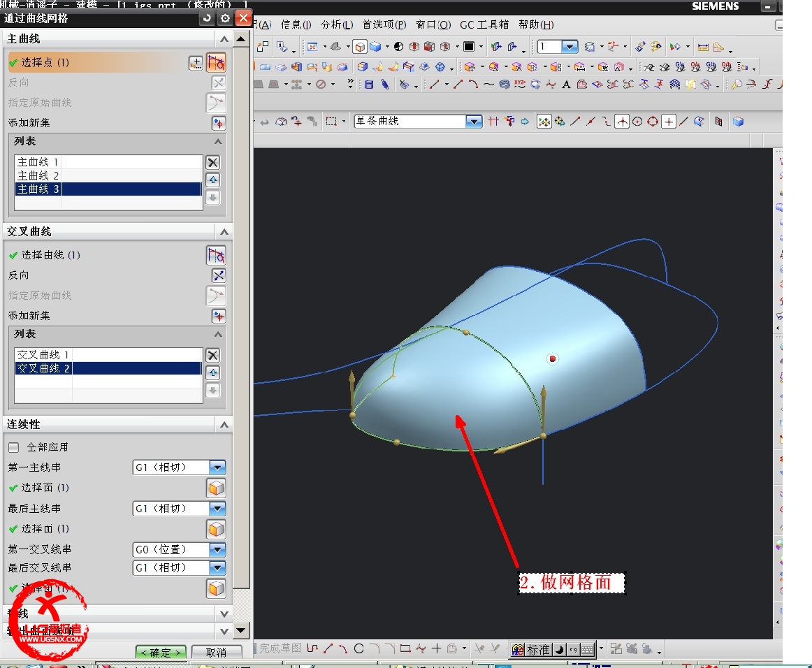Select 交叉曲线 2 in the list

pyautogui.click(x=108, y=368)
